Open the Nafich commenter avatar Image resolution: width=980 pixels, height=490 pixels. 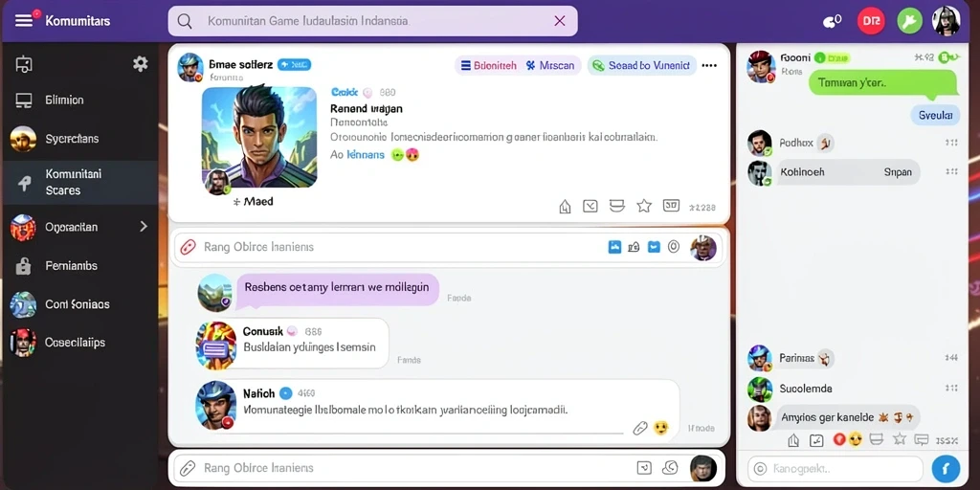tap(215, 406)
